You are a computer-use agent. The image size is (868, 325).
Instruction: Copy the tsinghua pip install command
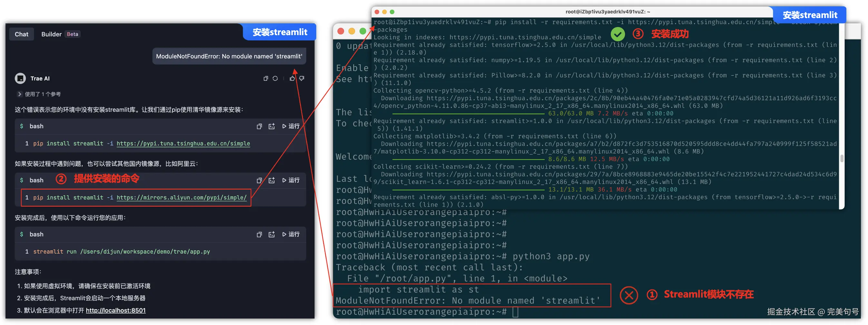pyautogui.click(x=259, y=126)
